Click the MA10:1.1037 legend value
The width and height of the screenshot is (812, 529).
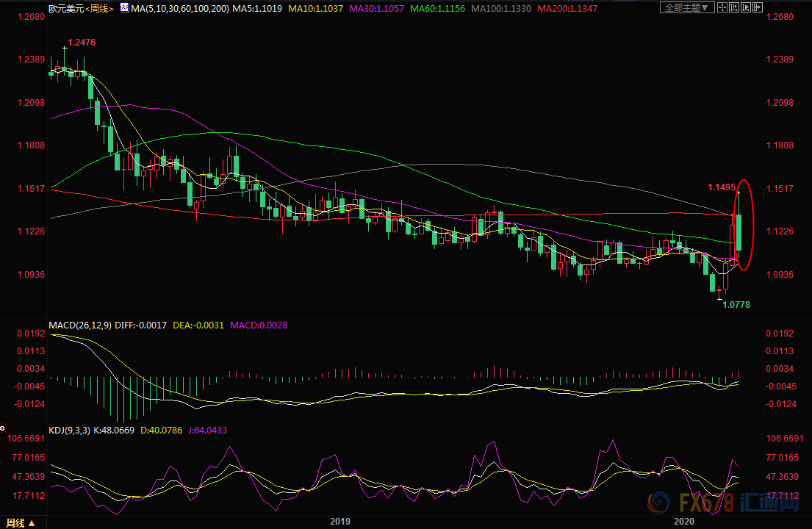tap(315, 9)
